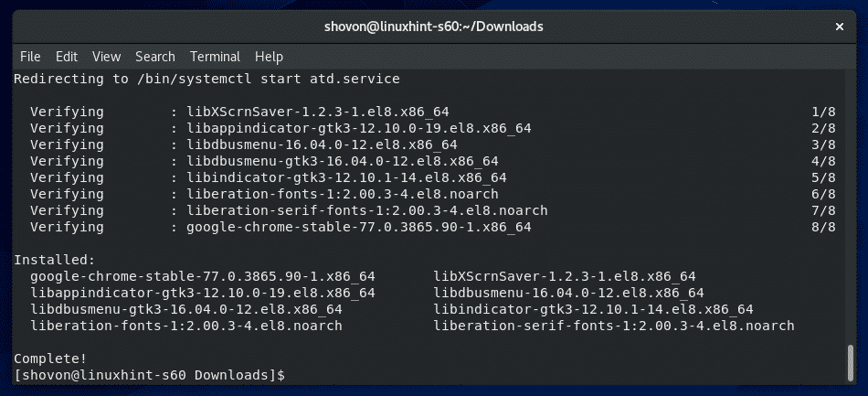Open the Search menu
868x396 pixels.
pos(155,57)
